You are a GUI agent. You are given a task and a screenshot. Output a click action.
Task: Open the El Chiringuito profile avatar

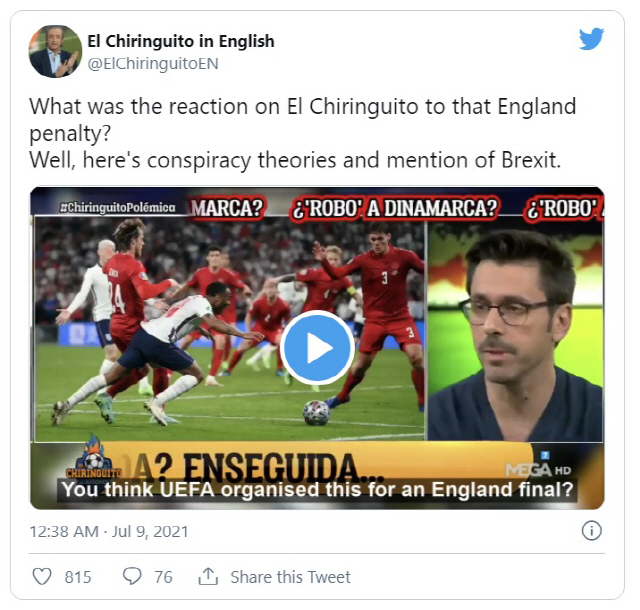(55, 51)
